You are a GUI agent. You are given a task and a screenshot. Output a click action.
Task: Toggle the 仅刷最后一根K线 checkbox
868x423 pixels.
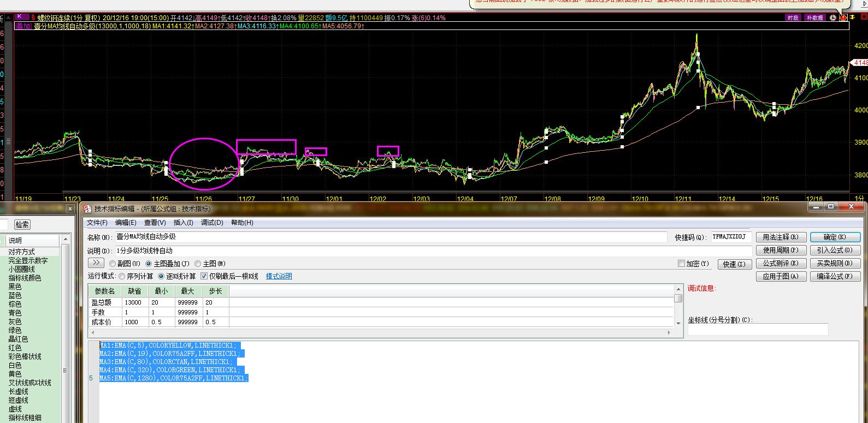coord(204,276)
